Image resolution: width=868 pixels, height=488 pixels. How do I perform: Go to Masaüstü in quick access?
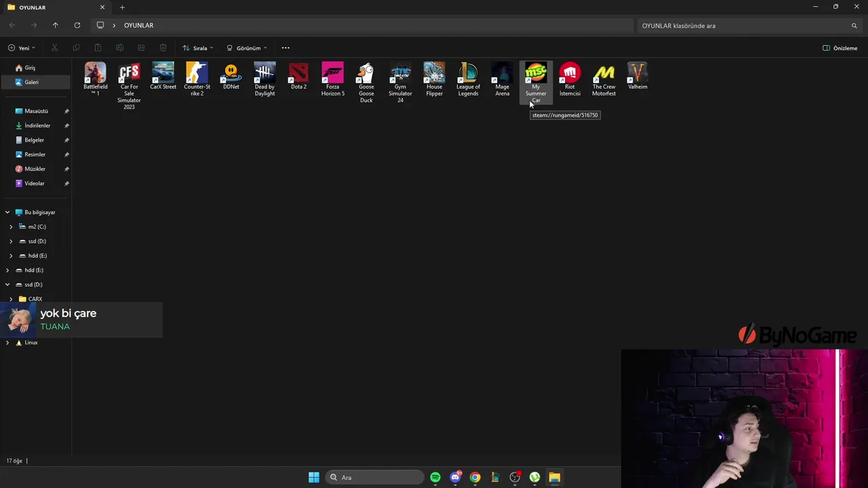(x=37, y=111)
